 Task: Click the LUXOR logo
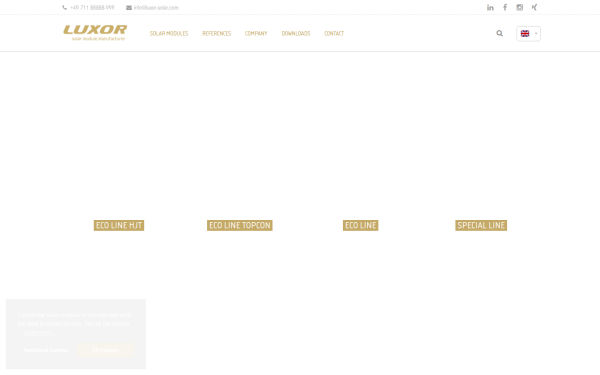[x=95, y=33]
